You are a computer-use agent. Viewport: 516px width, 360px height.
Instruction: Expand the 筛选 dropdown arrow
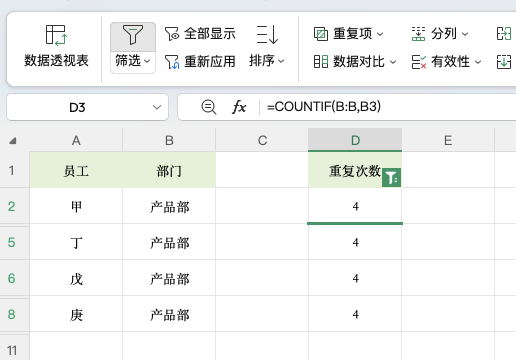click(x=147, y=61)
